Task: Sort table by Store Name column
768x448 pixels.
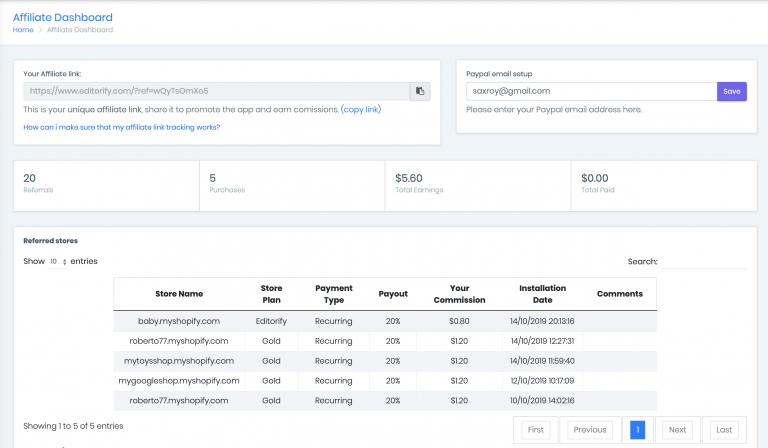Action: [179, 294]
